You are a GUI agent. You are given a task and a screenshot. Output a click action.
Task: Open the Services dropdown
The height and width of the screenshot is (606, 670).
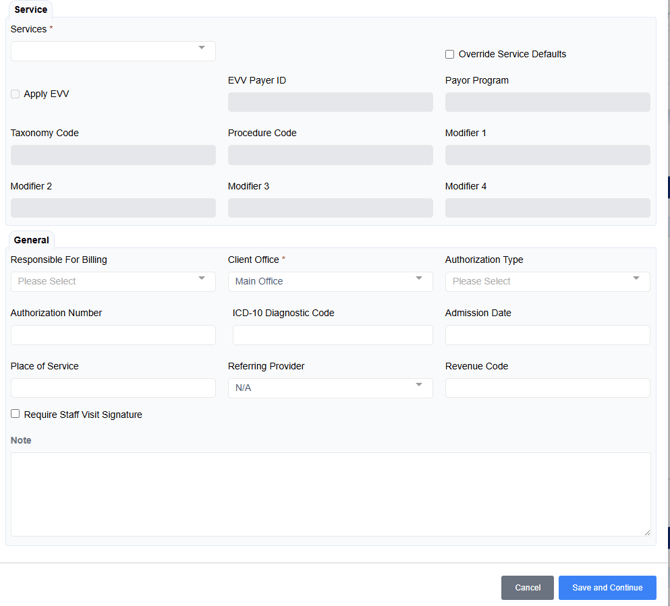coord(112,50)
